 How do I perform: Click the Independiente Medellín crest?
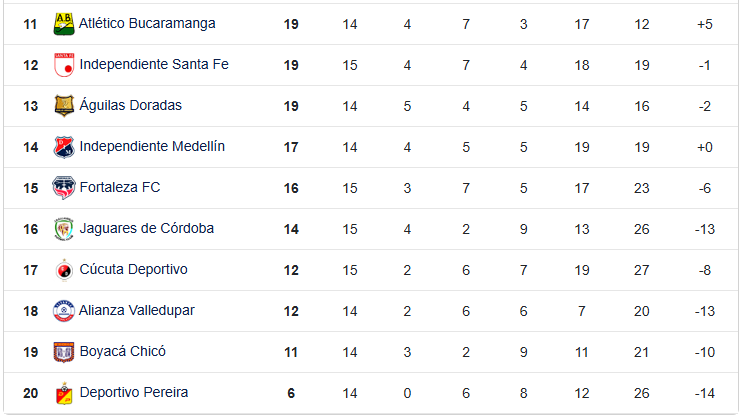(64, 147)
